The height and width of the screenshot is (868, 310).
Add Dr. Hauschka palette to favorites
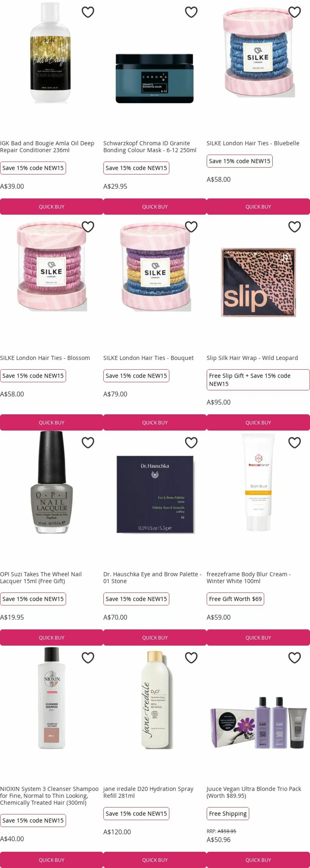[191, 442]
